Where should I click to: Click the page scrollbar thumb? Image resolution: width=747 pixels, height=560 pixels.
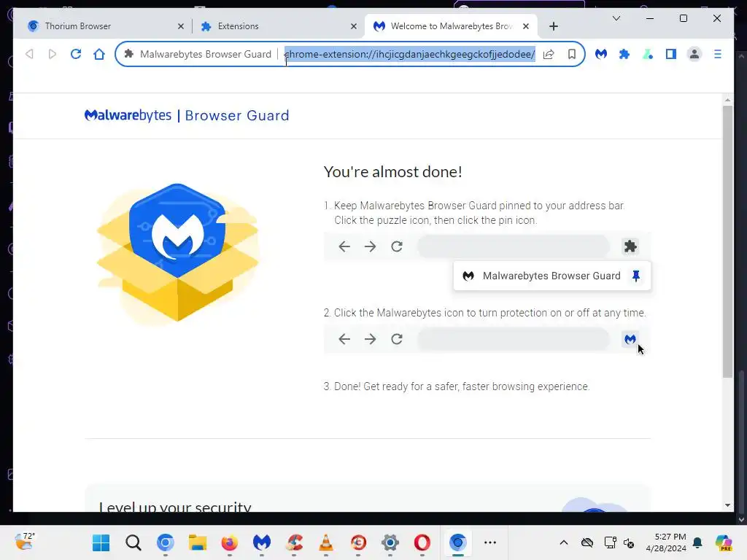point(727,241)
